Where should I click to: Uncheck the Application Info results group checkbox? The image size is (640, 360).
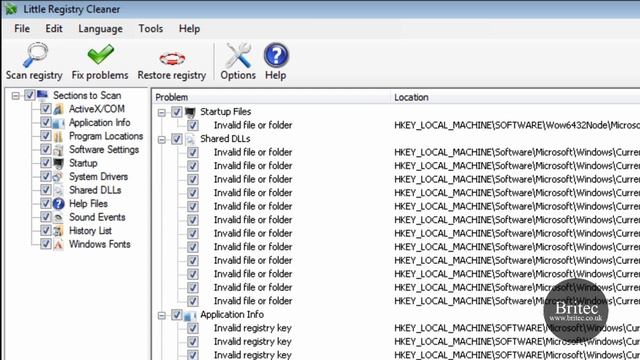coord(176,315)
